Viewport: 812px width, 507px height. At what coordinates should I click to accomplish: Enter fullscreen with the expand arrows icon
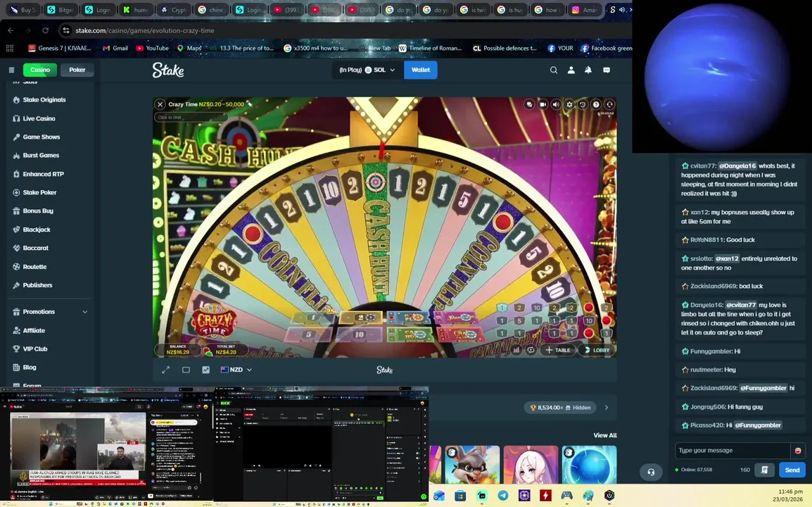tap(166, 370)
